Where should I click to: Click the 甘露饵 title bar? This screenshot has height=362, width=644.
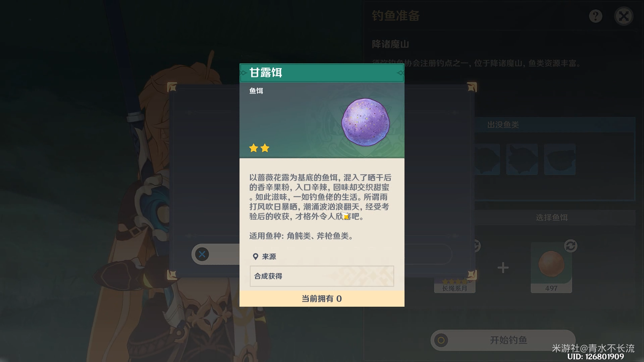(x=322, y=73)
